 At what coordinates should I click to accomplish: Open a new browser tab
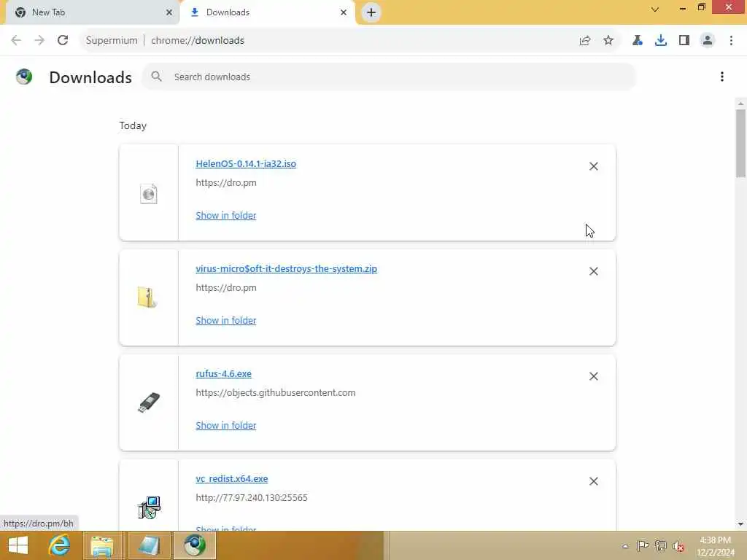pyautogui.click(x=371, y=12)
